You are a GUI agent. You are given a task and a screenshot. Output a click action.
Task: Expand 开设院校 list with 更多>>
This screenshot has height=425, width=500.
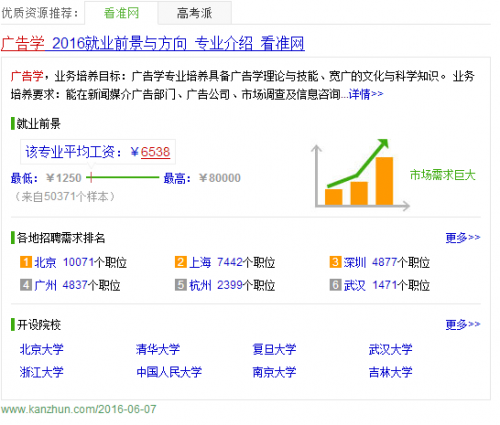click(463, 324)
